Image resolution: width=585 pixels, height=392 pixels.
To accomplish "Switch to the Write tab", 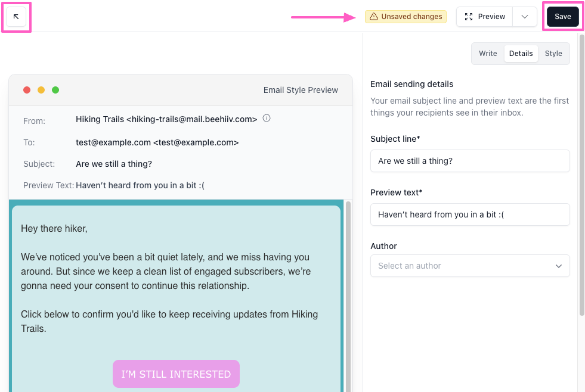I will [x=488, y=54].
